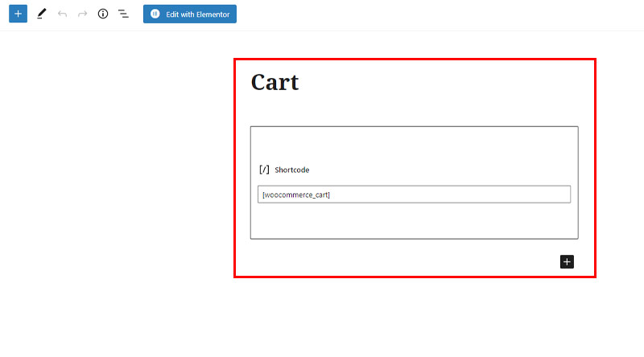644x357 pixels.
Task: Undo the last change
Action: 62,14
